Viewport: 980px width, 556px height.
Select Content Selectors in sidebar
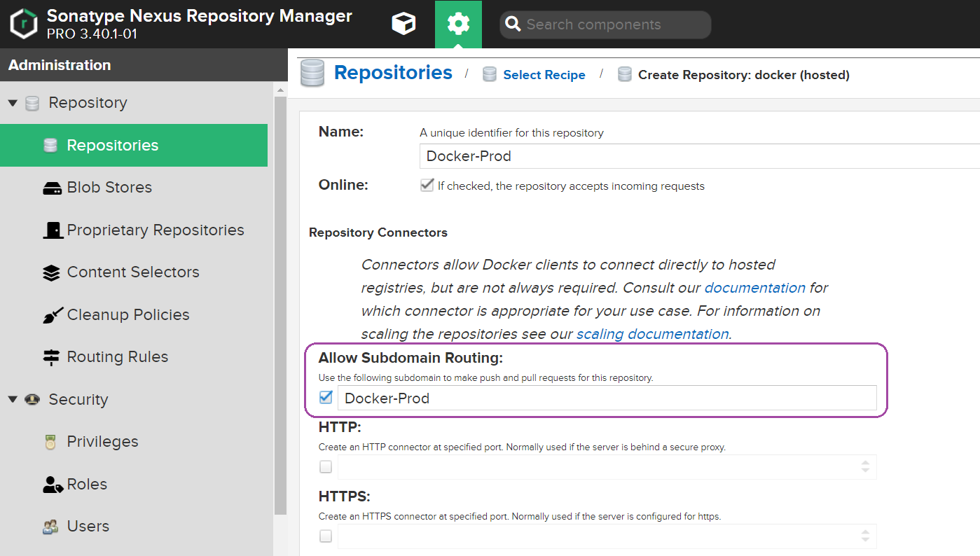(x=132, y=272)
